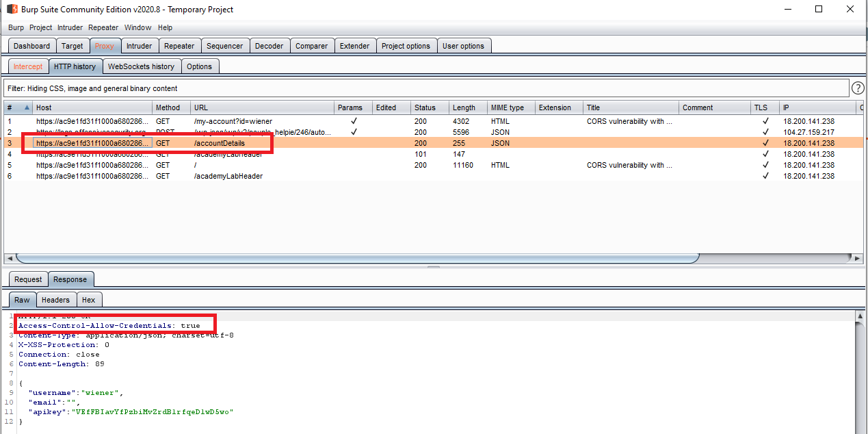Go to the Intruder tool tab
This screenshot has width=868, height=434.
tap(140, 46)
